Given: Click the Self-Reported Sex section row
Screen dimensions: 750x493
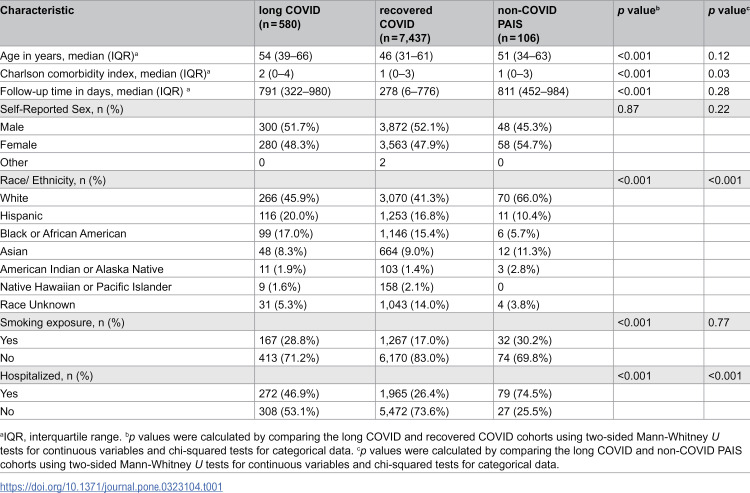Looking at the screenshot, I should pyautogui.click(x=375, y=109).
